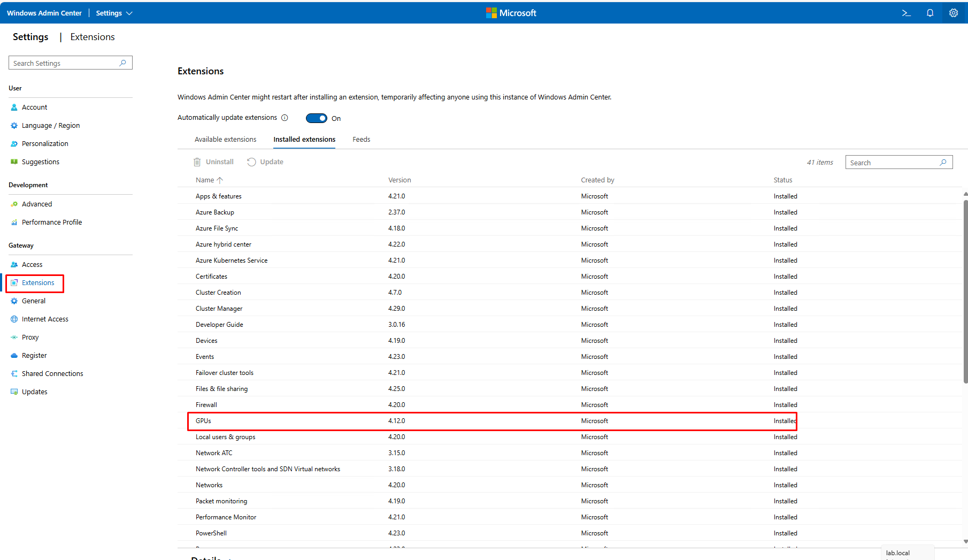The height and width of the screenshot is (560, 968).
Task: Click Windows Admin Center title link
Action: tap(44, 13)
